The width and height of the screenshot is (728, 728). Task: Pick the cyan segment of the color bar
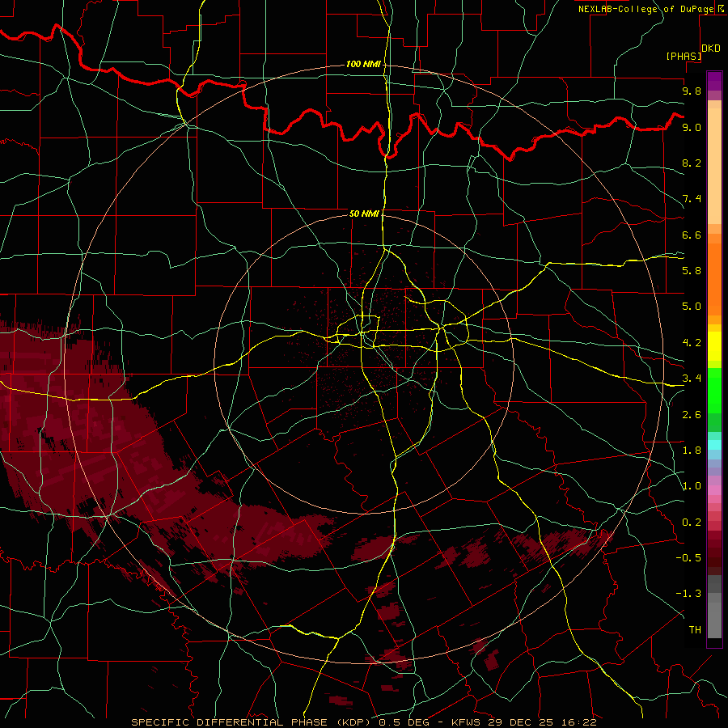tap(714, 445)
